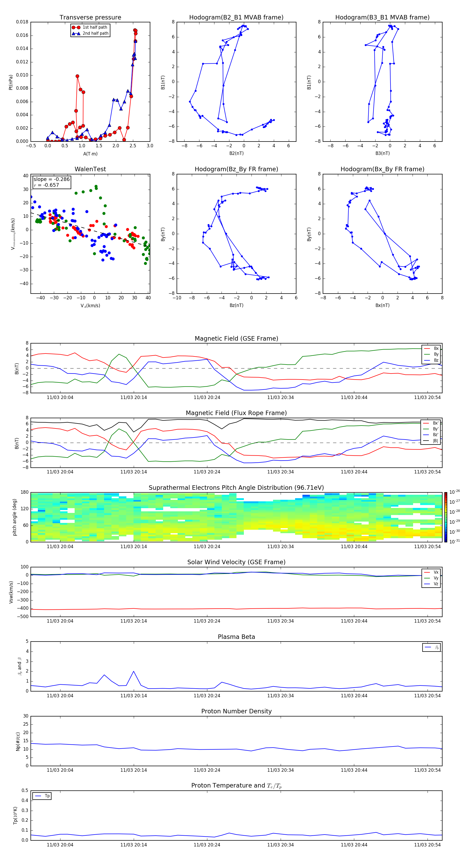Click the 'Solar Wind Velocity (GSE Frame)' title

point(236,562)
